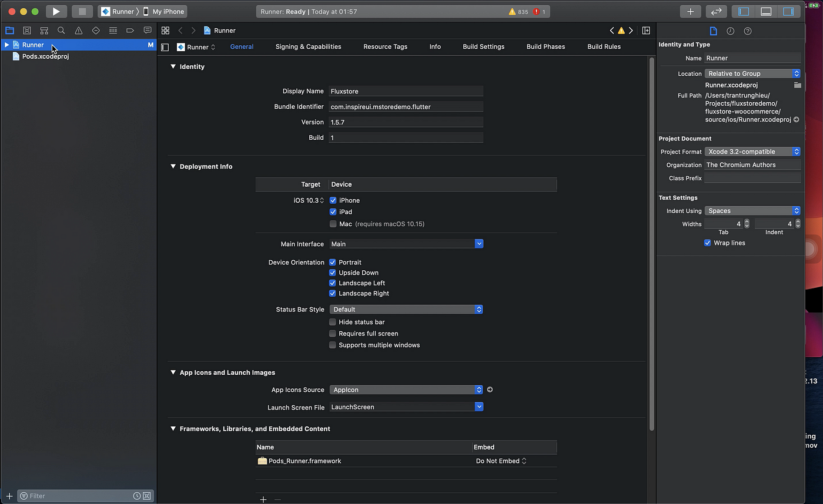Image resolution: width=823 pixels, height=504 pixels.
Task: Open the Source Control navigator
Action: 26,31
